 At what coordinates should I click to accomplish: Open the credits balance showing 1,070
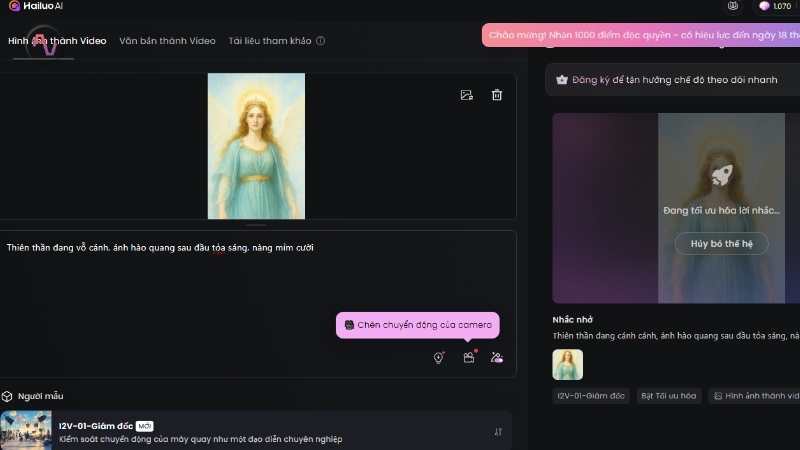[x=775, y=6]
